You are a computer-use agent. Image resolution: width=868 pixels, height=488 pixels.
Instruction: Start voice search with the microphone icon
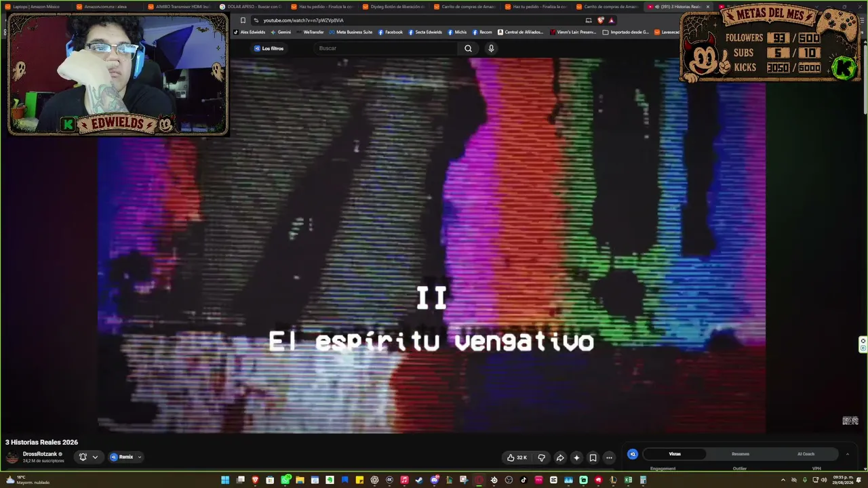tap(491, 48)
